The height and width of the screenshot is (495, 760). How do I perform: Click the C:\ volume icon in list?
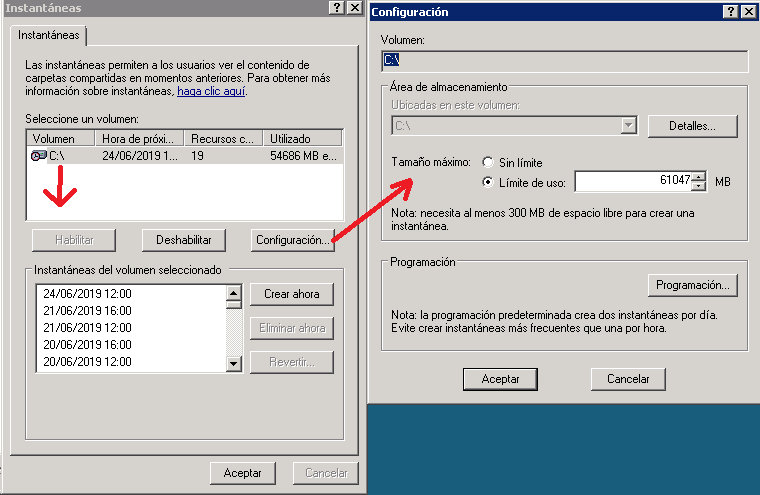click(38, 156)
